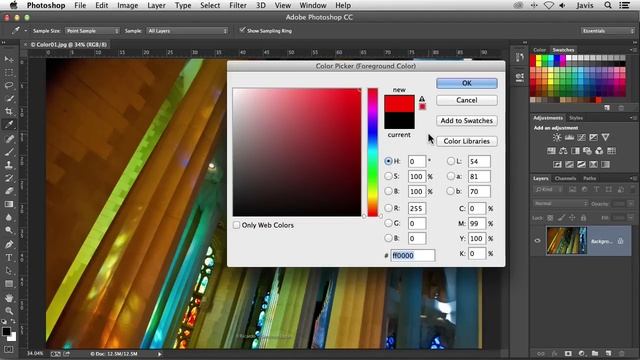Select the Horizontal Type tool
The width and height of the screenshot is (640, 360).
click(x=9, y=258)
